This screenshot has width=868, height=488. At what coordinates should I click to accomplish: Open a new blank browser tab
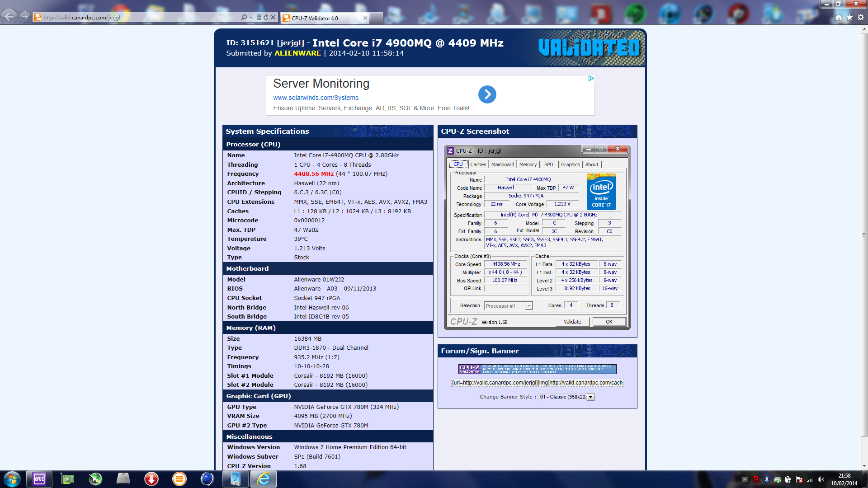(x=377, y=18)
